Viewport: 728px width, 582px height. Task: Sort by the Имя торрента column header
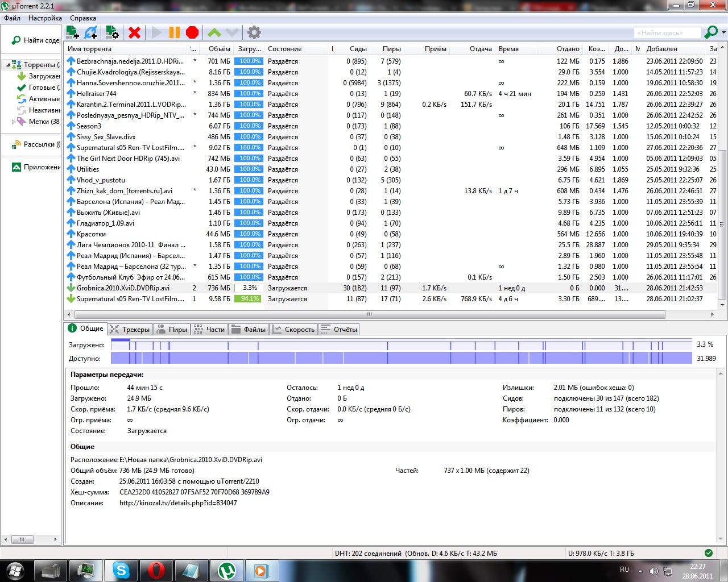126,49
